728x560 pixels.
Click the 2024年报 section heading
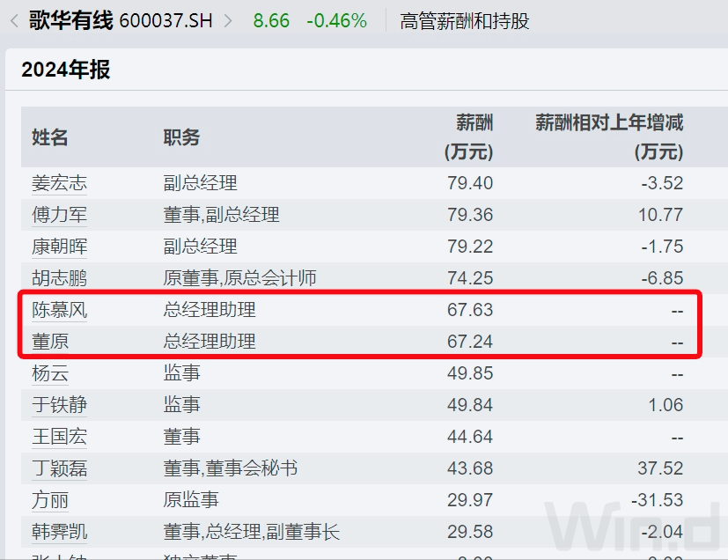click(x=65, y=70)
